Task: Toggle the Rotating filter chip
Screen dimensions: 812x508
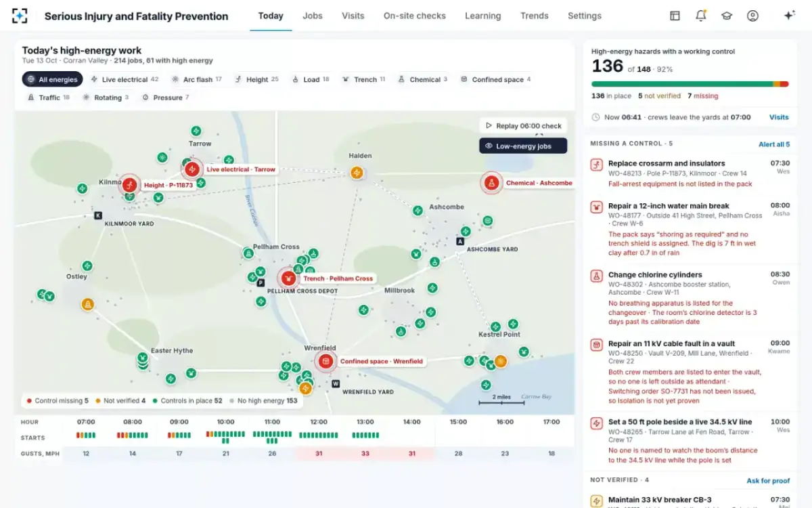Action: click(x=106, y=98)
